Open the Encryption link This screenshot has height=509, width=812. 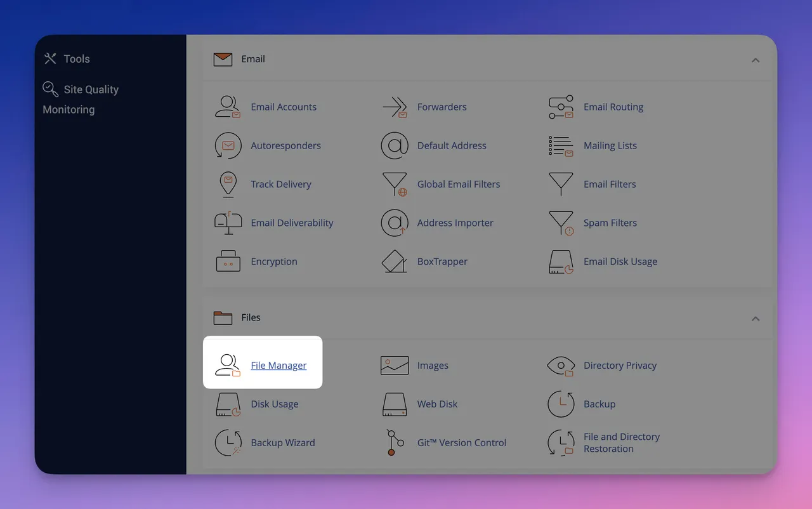[x=274, y=261]
